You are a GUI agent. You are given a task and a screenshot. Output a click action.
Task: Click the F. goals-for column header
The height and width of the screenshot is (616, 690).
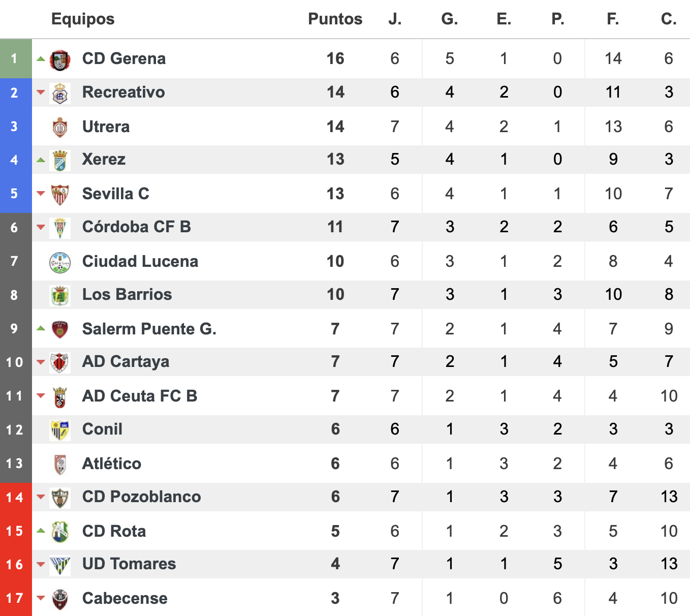point(613,19)
